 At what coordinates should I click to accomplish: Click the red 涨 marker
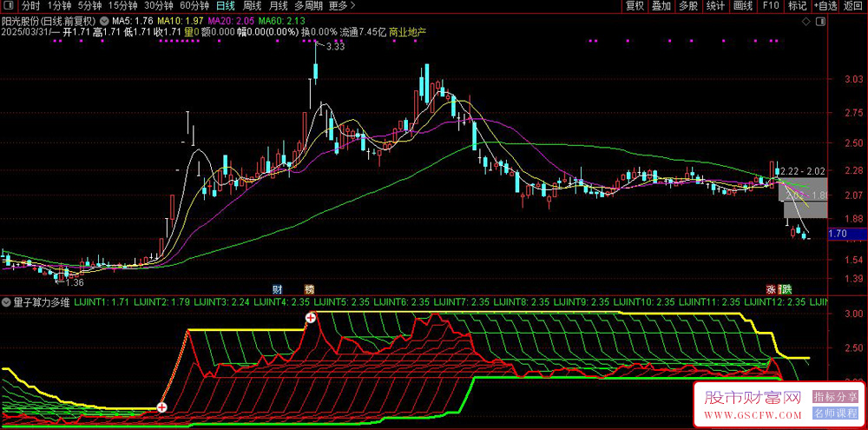pos(770,288)
